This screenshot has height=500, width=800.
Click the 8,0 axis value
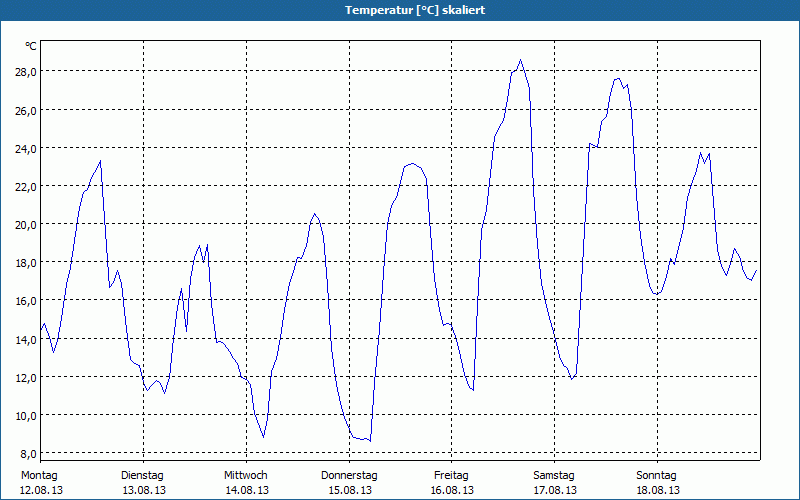coord(28,454)
